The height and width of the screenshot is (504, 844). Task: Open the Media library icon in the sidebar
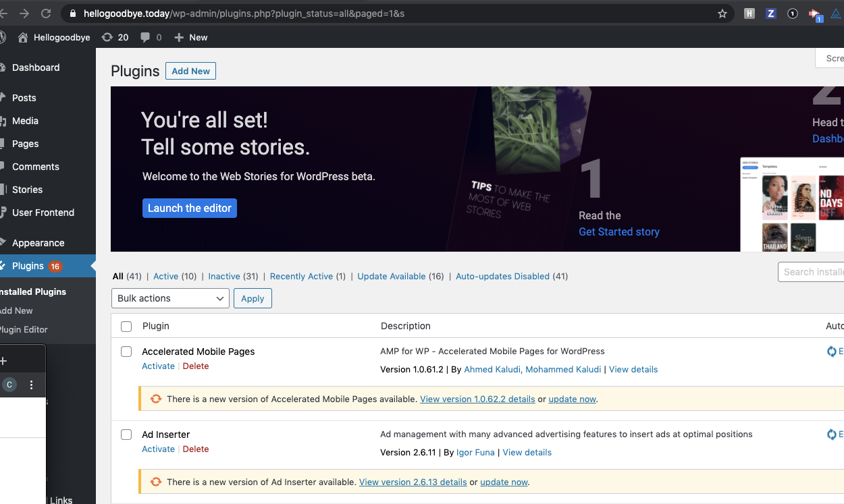[0, 121]
